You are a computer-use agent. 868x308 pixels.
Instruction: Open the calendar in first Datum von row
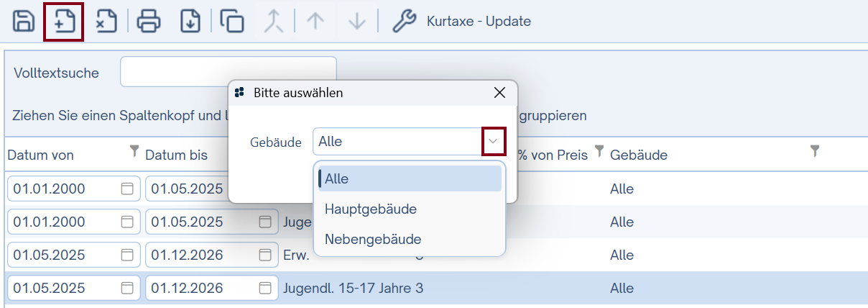coord(127,189)
